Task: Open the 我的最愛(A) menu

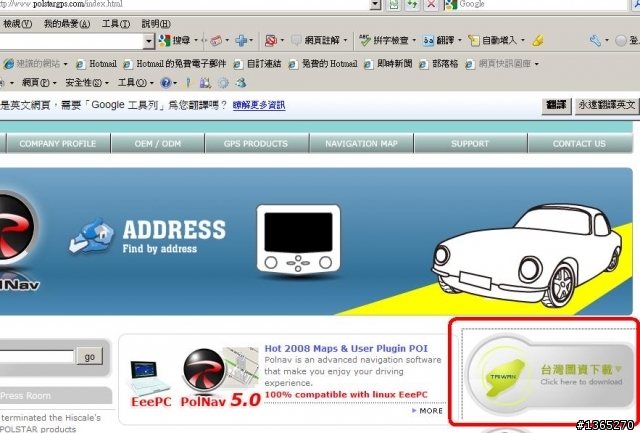Action: click(x=67, y=24)
